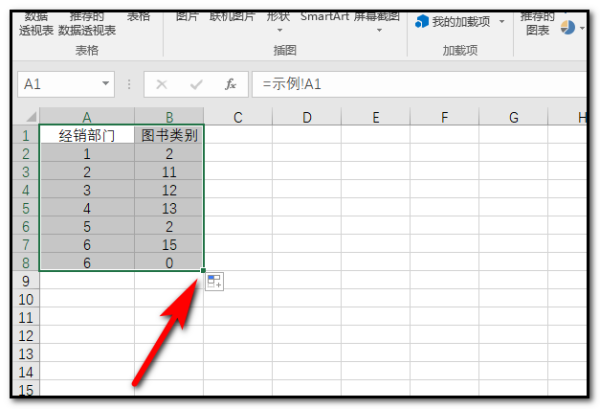600x409 pixels.
Task: Click the 推荐的数据透视表 button
Action: tap(87, 24)
